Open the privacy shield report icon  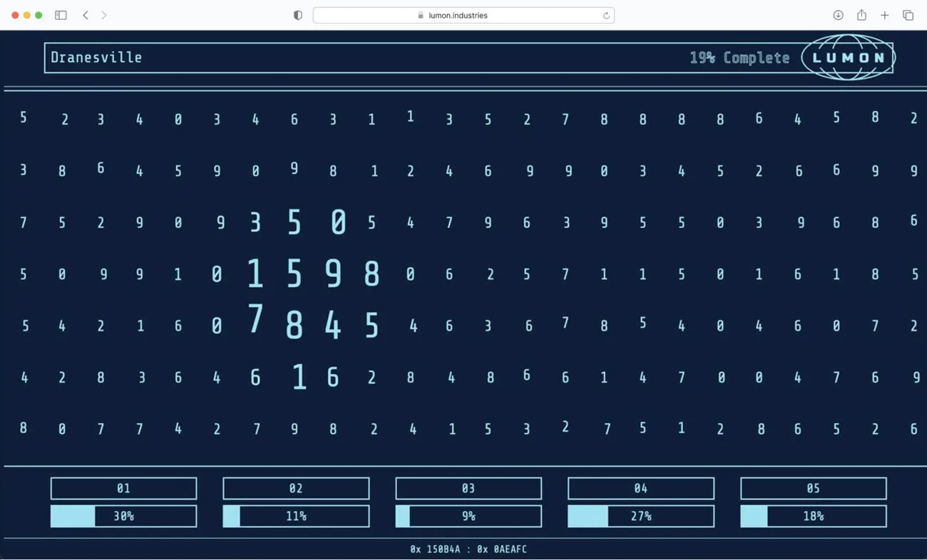[298, 15]
